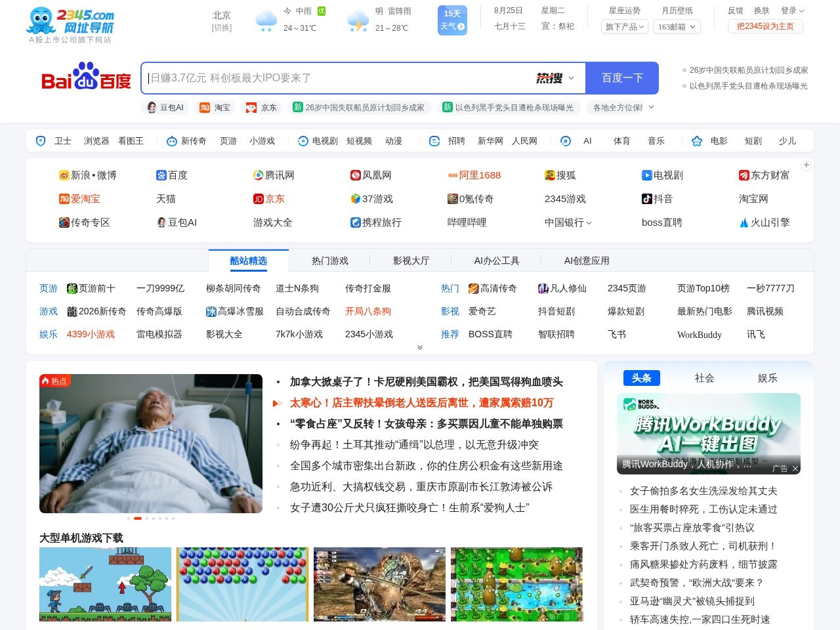Click 开局八条狗 in the 游戏 row

pos(368,311)
